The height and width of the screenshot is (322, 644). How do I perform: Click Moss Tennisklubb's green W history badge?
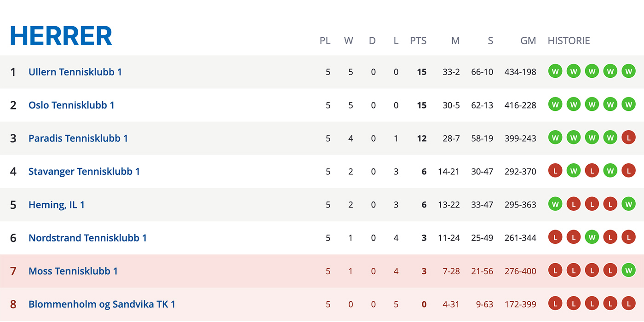(628, 270)
